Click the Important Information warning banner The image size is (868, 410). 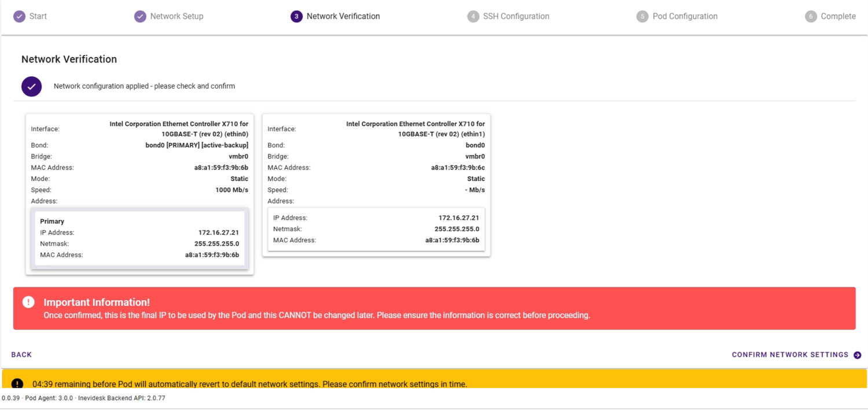click(x=434, y=308)
